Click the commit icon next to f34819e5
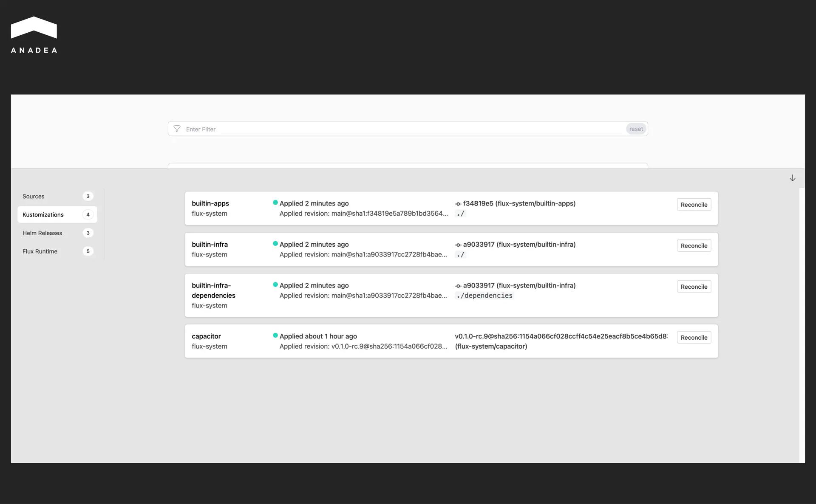The height and width of the screenshot is (504, 816). 458,204
